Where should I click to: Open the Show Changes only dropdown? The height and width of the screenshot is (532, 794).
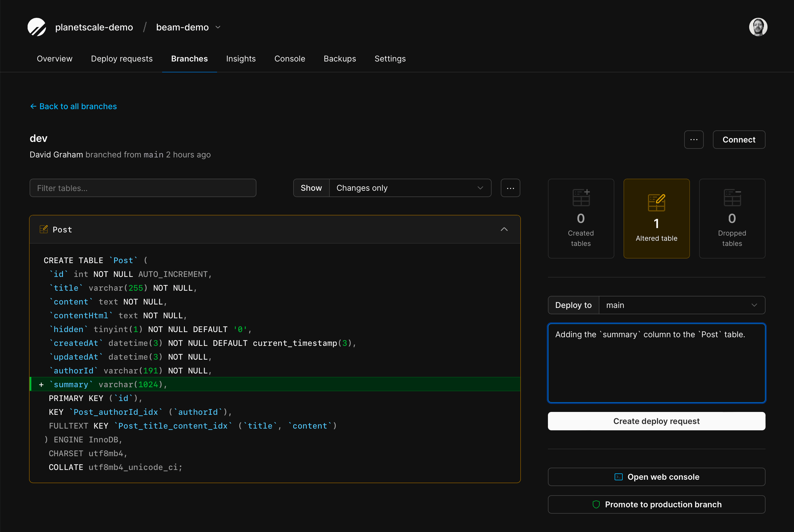pyautogui.click(x=410, y=188)
